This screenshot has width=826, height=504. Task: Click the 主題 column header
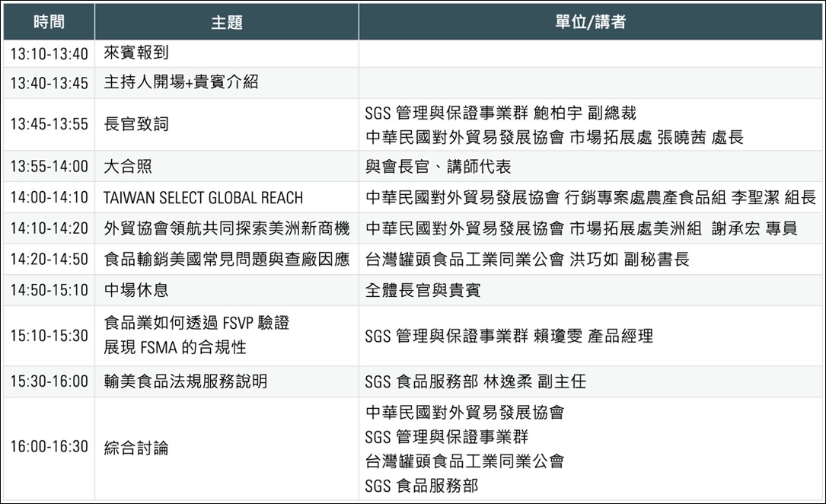pyautogui.click(x=226, y=22)
